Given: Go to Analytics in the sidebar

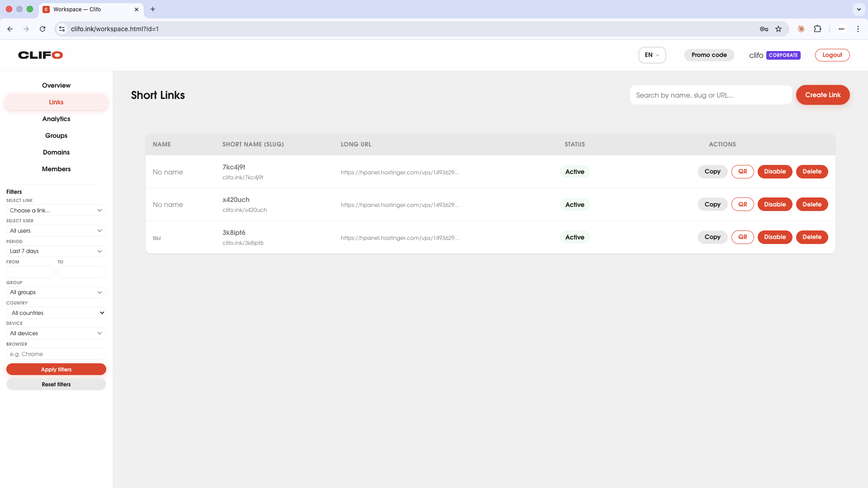Looking at the screenshot, I should click(x=56, y=119).
